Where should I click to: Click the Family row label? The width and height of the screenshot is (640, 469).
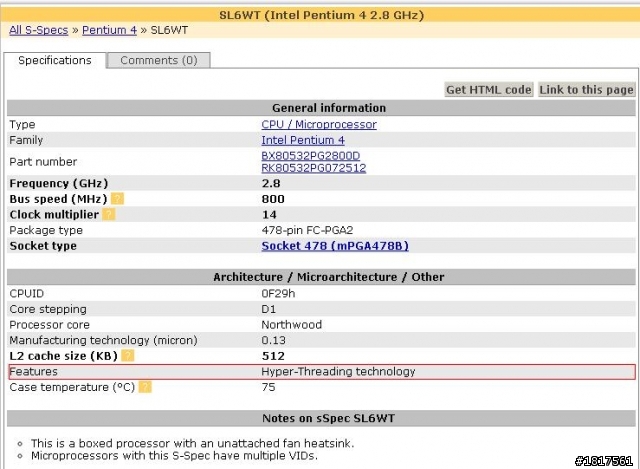tap(26, 140)
